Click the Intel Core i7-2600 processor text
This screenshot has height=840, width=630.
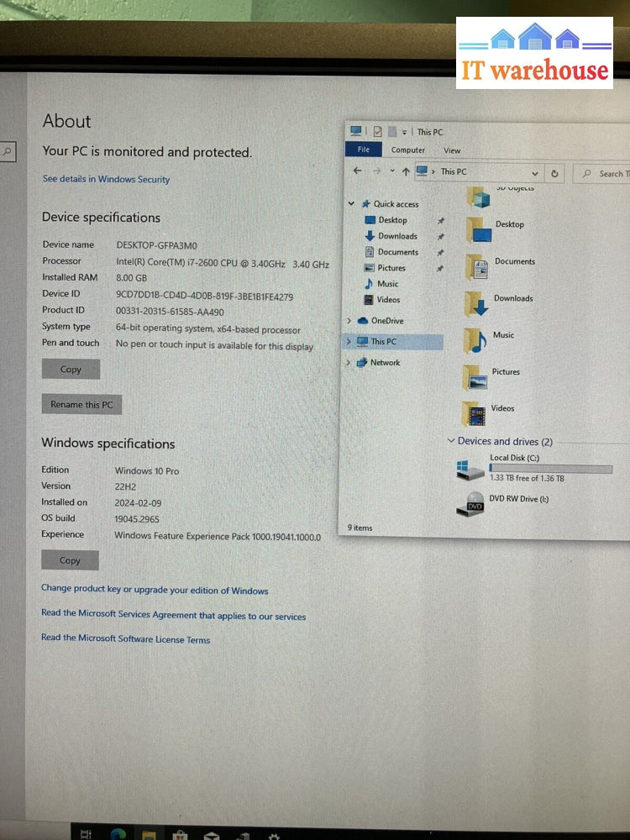tap(223, 263)
